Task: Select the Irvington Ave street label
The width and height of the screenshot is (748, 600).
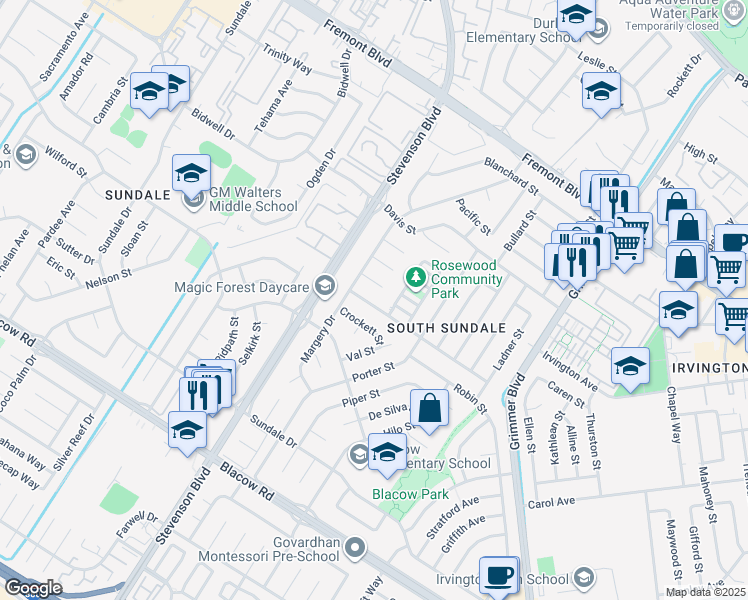Action: tap(570, 371)
